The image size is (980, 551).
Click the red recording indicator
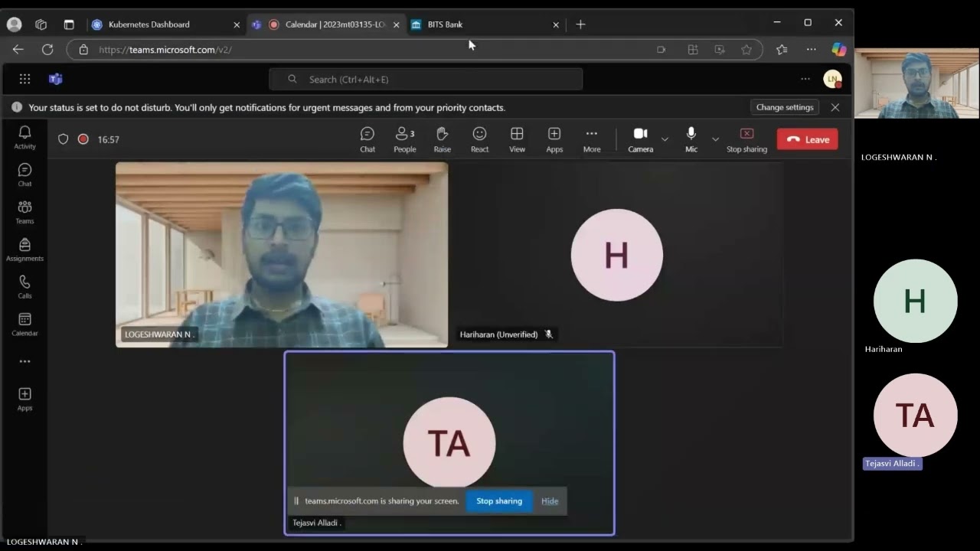(83, 139)
